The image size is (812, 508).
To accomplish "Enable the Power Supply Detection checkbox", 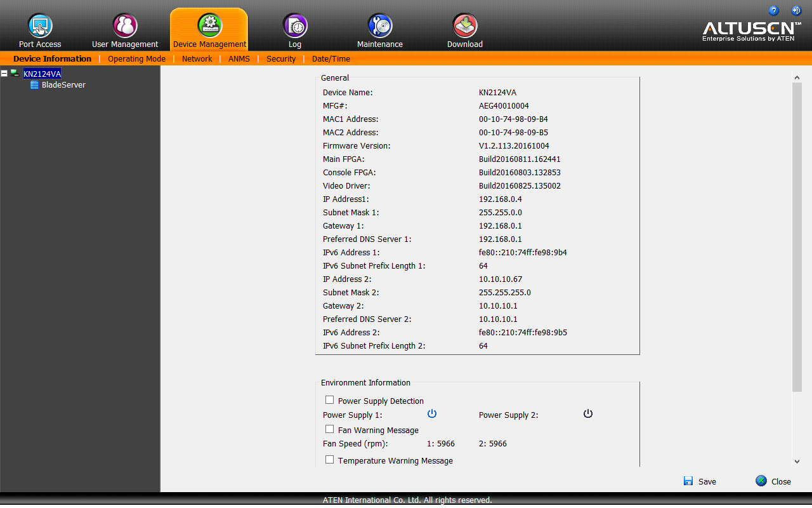I will 330,400.
